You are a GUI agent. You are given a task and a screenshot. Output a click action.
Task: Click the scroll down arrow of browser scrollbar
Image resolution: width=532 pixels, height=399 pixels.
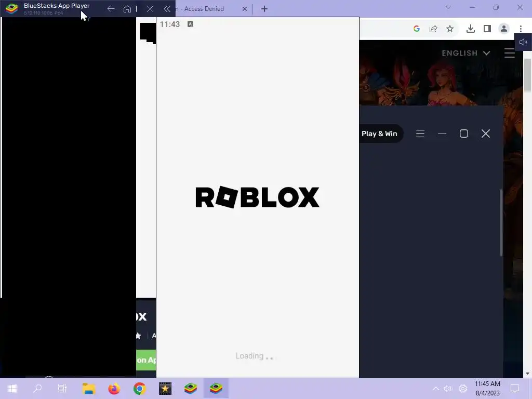coord(527,374)
